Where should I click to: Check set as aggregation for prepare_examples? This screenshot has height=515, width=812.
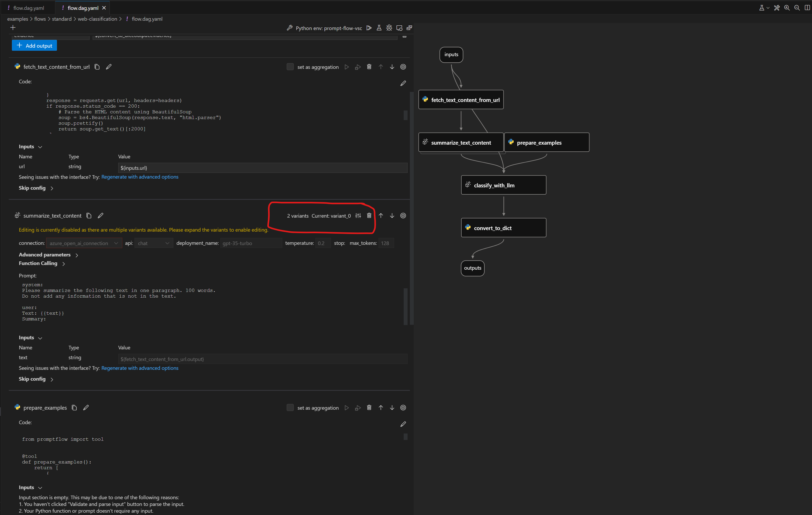290,407
